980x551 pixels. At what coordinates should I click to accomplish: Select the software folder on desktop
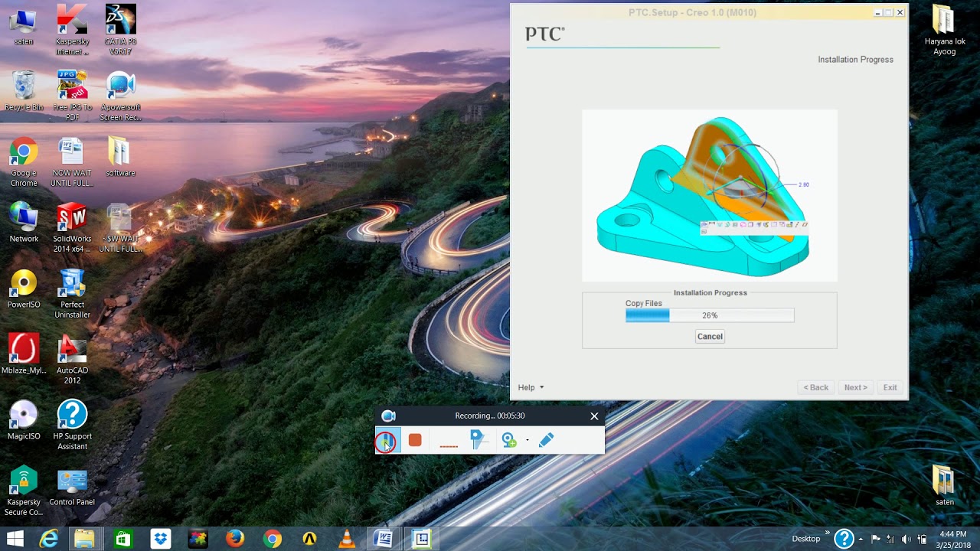[120, 157]
